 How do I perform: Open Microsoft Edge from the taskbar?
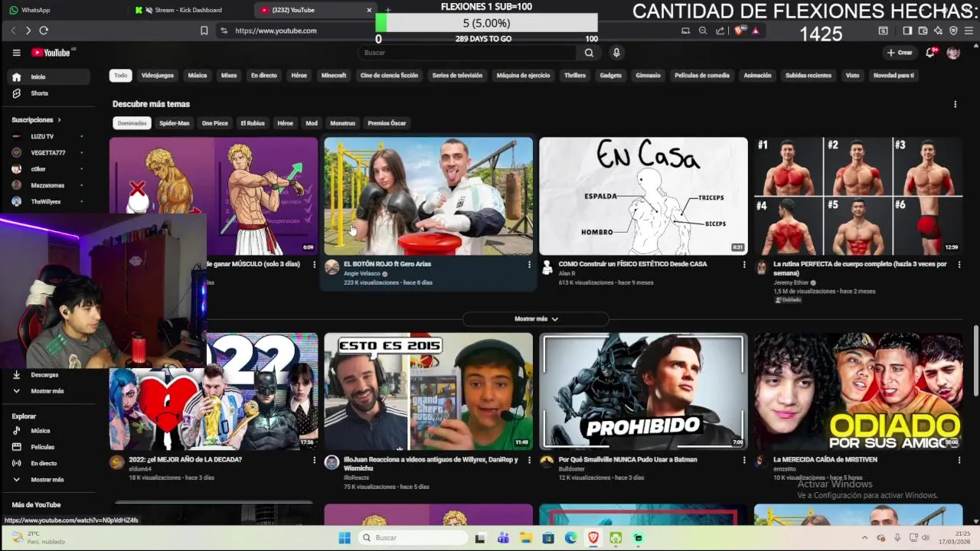point(571,538)
